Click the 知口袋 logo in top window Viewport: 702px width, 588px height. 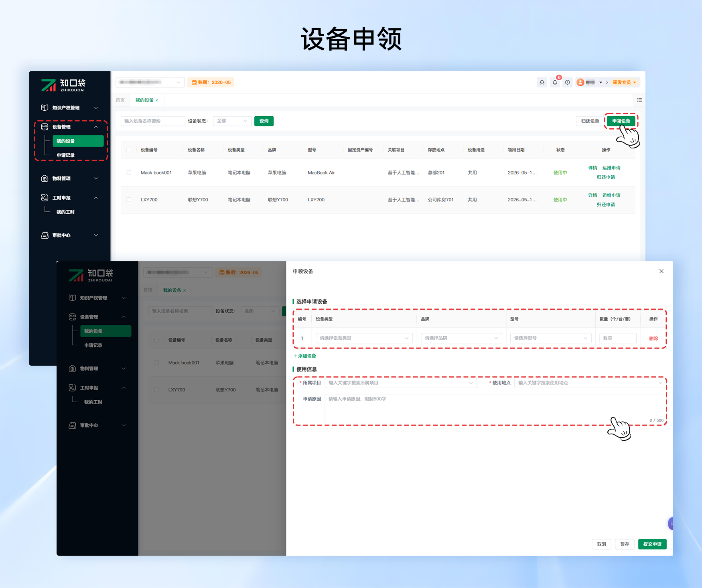coord(63,85)
